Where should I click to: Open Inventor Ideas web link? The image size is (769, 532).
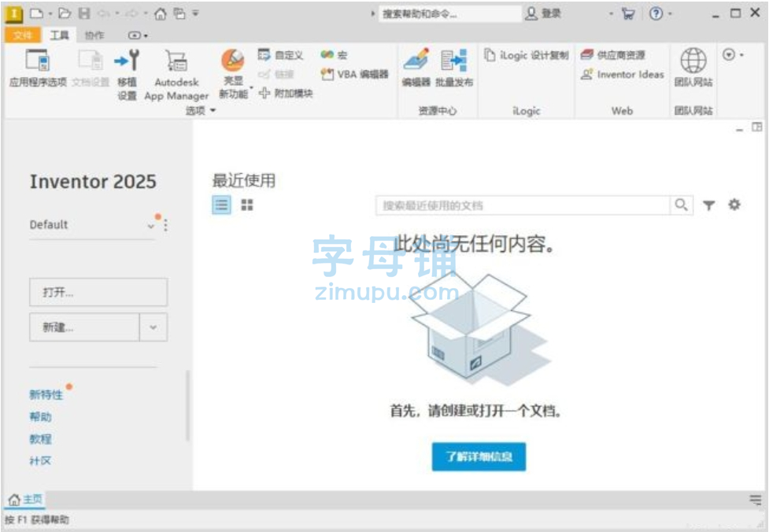click(x=622, y=75)
